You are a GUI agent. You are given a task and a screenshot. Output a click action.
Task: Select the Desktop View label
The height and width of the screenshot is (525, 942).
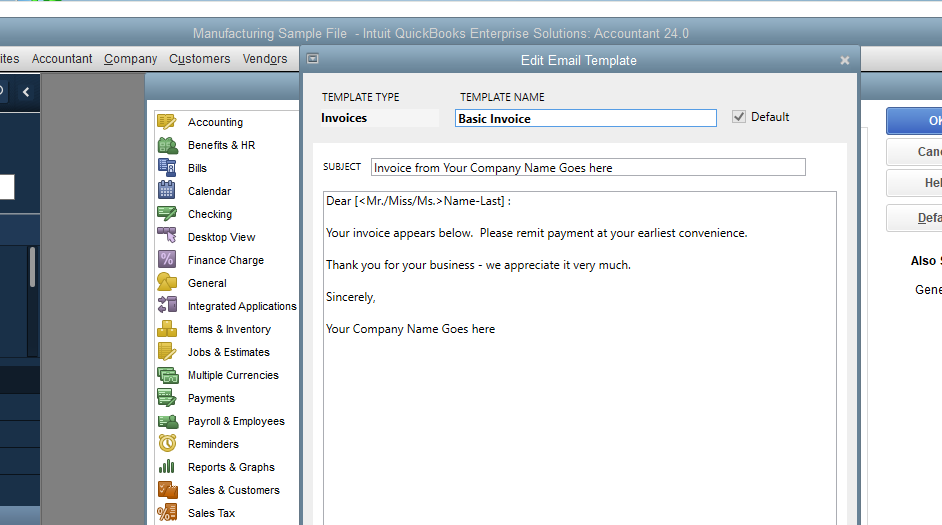click(x=222, y=237)
